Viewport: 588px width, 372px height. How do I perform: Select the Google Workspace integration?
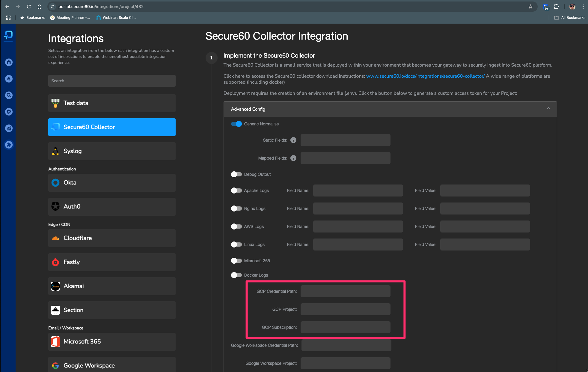click(x=111, y=365)
